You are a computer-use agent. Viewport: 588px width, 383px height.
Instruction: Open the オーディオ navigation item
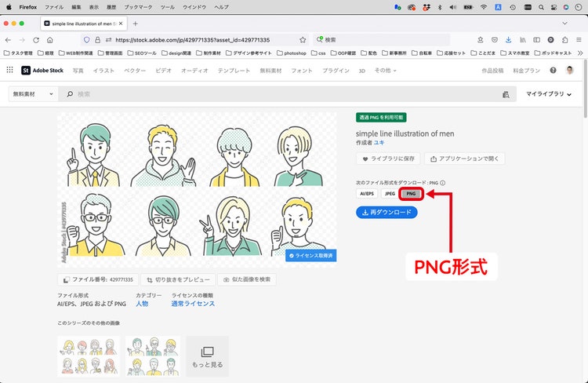click(x=194, y=71)
